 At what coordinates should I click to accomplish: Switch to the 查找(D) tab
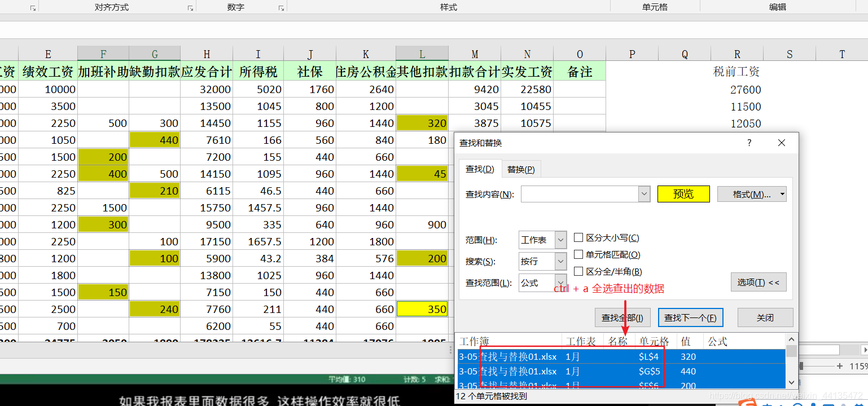click(x=480, y=169)
